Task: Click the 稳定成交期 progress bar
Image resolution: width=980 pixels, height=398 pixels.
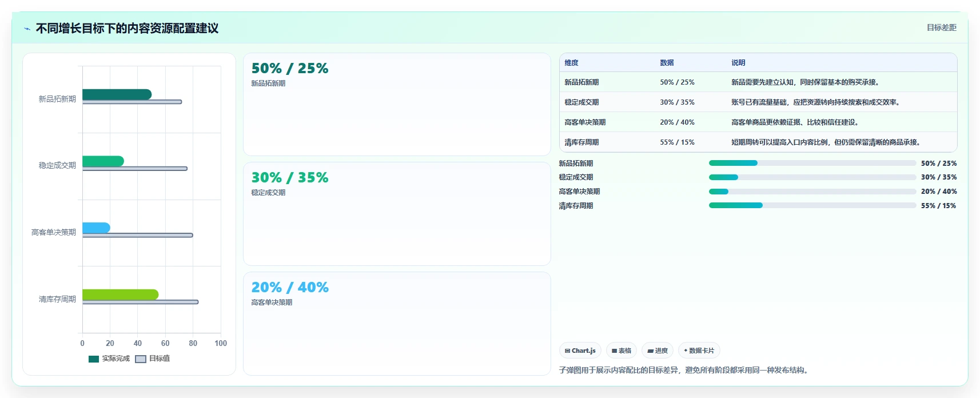Action: 812,177
